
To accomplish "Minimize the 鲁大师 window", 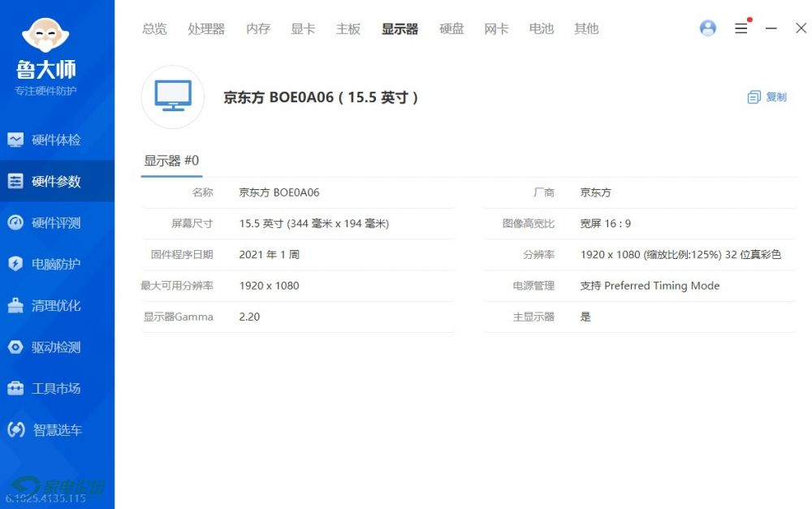I will [771, 28].
